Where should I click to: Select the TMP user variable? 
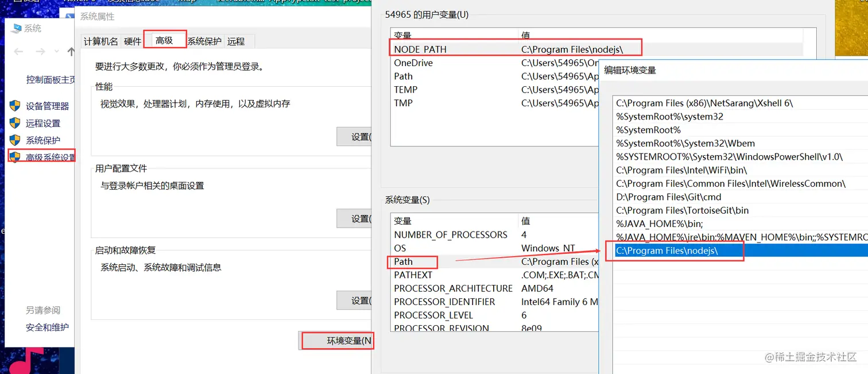point(494,103)
